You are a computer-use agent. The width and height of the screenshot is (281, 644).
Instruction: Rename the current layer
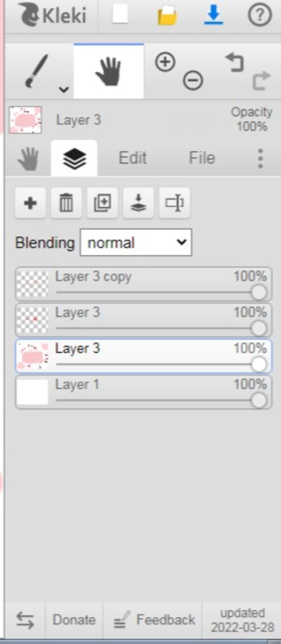[174, 203]
